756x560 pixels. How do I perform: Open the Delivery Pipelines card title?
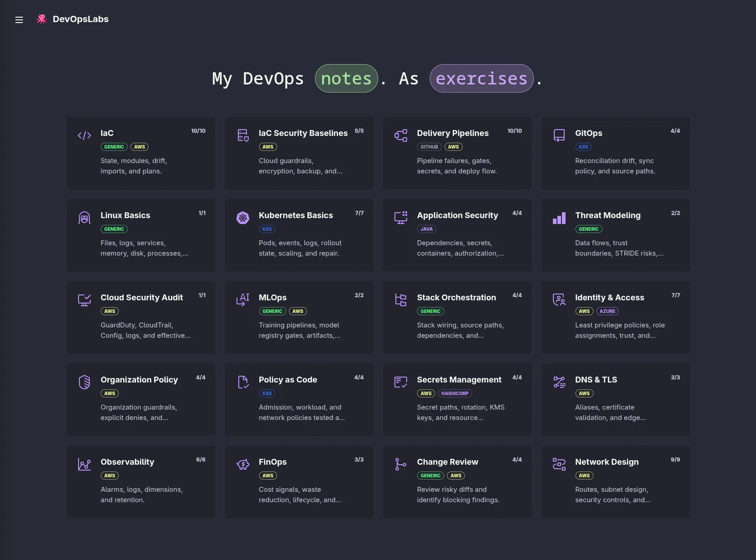tap(453, 133)
